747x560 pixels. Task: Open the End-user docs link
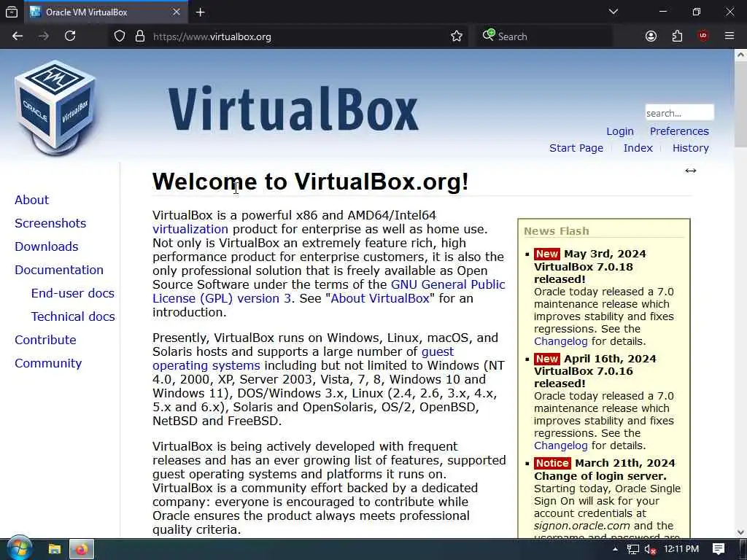[72, 293]
